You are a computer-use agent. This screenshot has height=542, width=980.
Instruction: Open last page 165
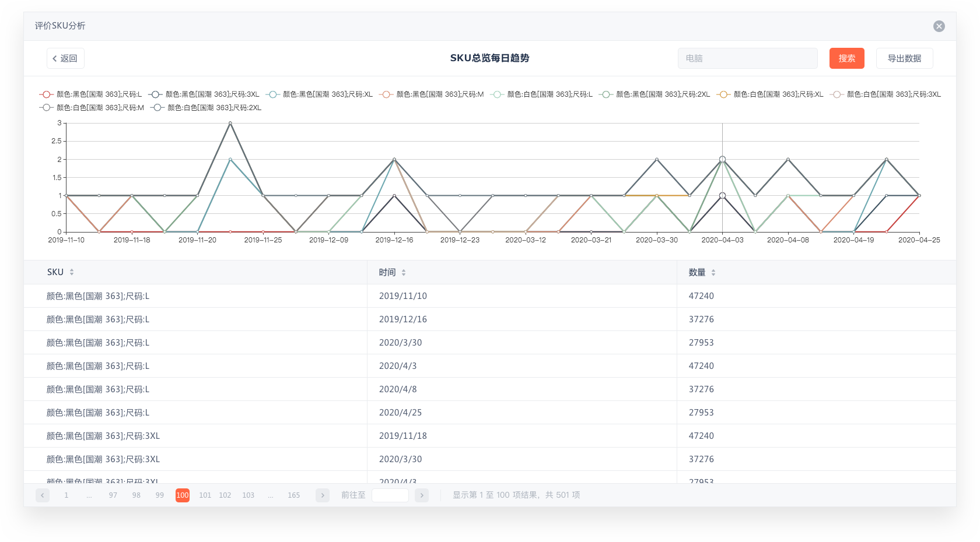[293, 495]
